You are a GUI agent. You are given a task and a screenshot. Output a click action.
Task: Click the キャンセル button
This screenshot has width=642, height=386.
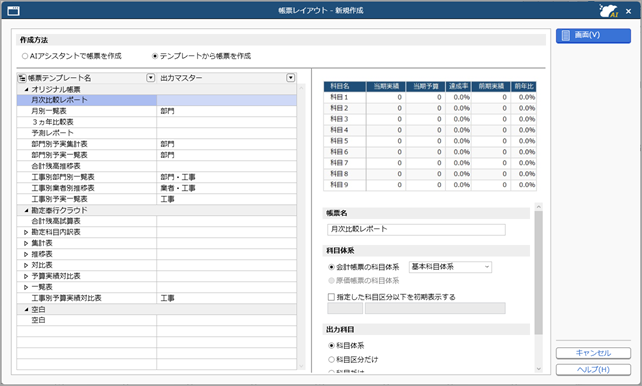593,353
